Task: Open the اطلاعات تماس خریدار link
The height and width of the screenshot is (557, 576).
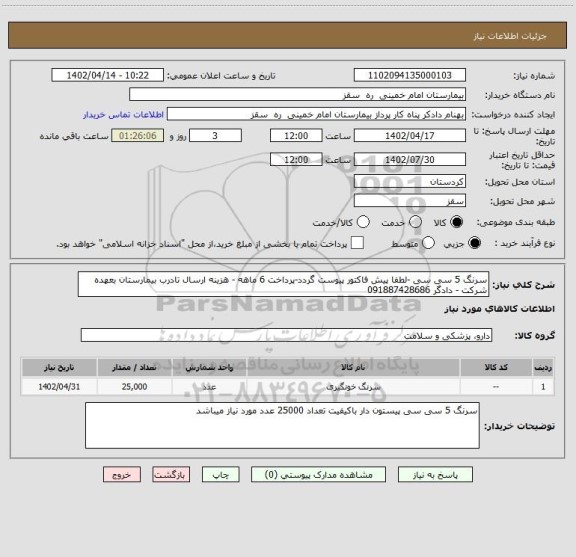Action: (x=123, y=115)
